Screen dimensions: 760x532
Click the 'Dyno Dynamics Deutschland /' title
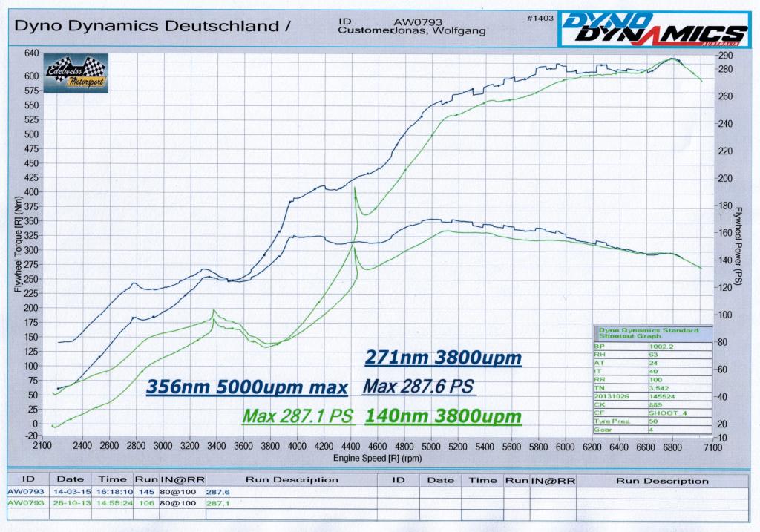point(152,26)
